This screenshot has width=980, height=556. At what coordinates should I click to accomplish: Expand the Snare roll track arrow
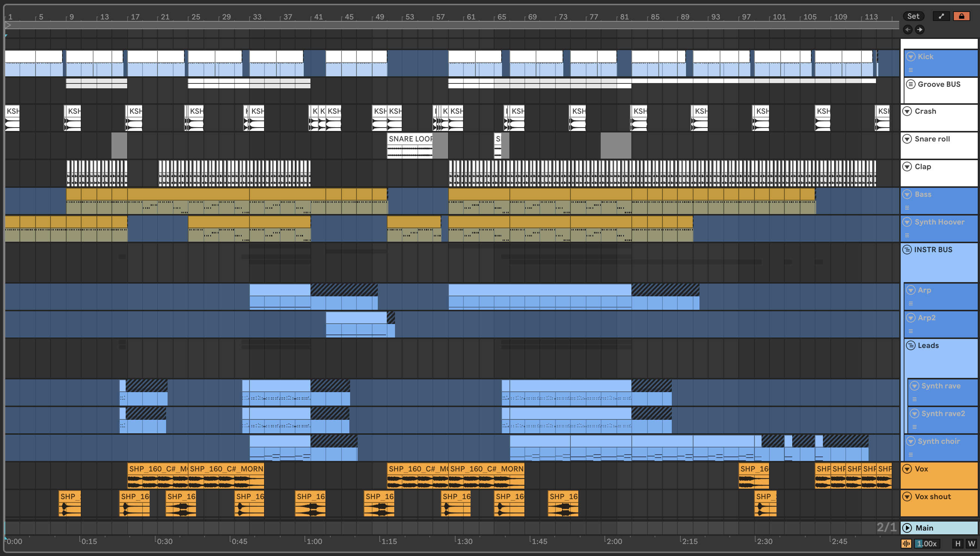point(907,138)
